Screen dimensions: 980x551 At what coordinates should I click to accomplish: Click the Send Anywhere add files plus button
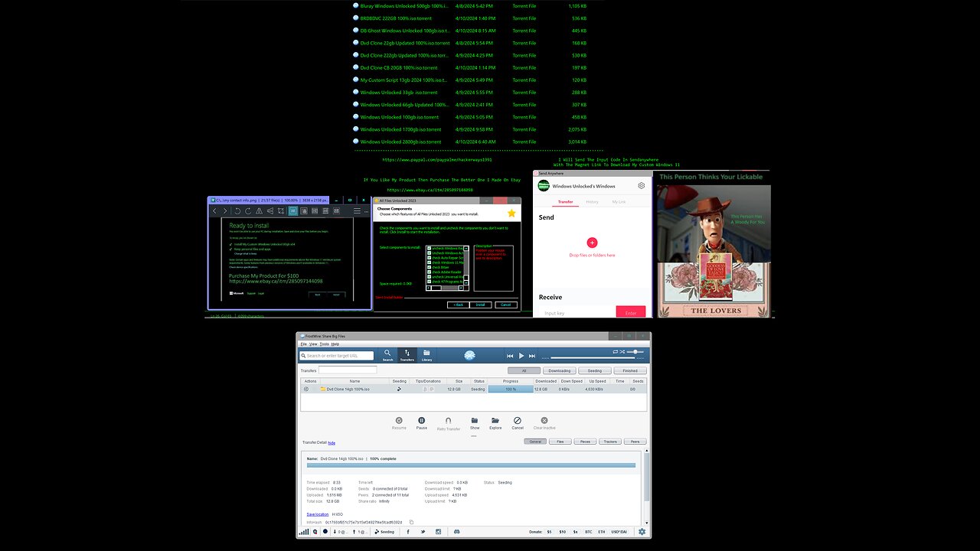point(592,243)
